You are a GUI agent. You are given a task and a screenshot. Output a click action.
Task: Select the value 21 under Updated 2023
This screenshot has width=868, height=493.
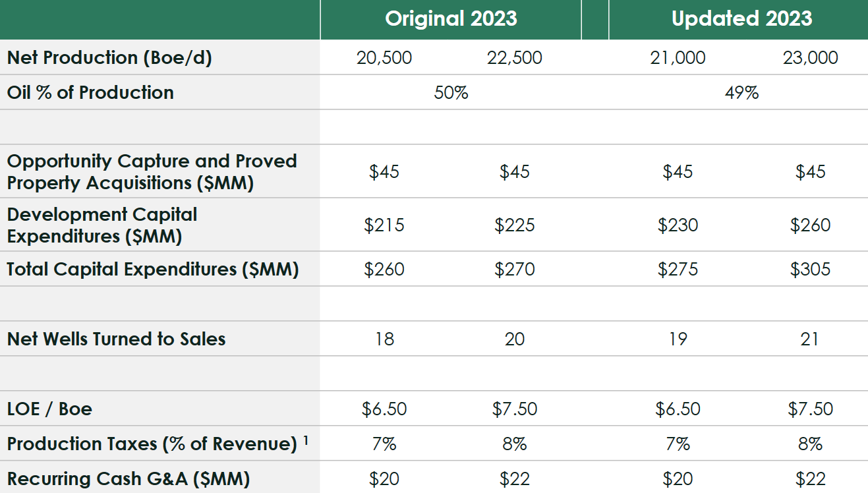(x=812, y=339)
